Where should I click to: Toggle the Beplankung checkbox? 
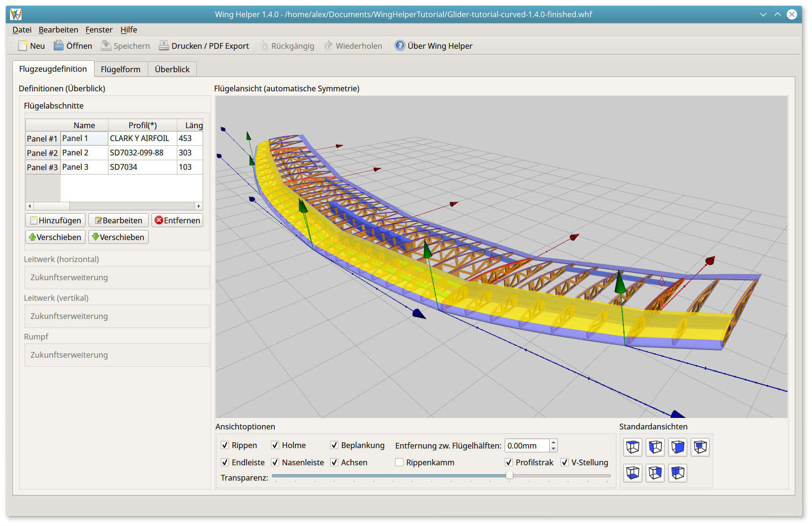click(x=334, y=445)
